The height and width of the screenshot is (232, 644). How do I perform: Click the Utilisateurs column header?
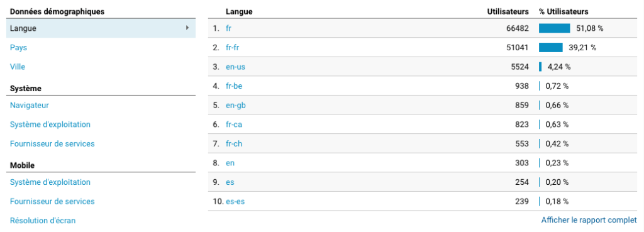[x=508, y=11]
